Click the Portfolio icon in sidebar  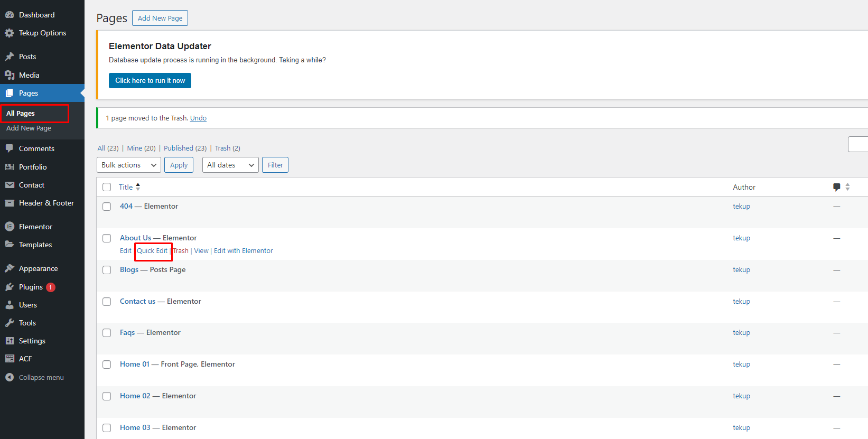10,167
